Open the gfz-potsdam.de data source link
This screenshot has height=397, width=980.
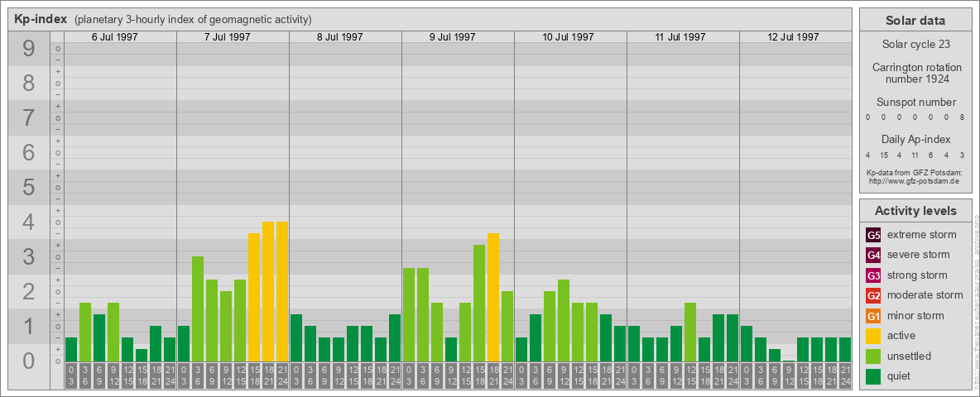[x=914, y=180]
